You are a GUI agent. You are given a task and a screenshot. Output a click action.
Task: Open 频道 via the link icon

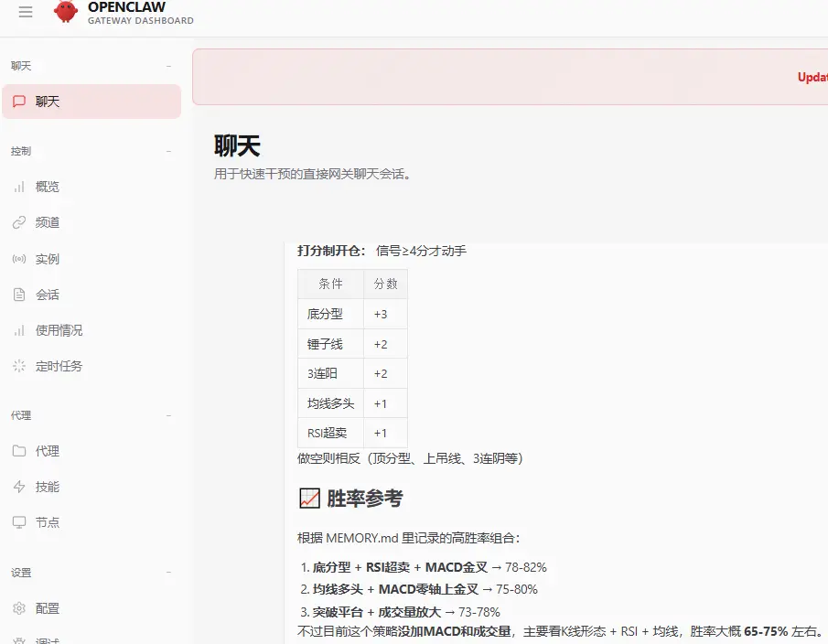17,222
